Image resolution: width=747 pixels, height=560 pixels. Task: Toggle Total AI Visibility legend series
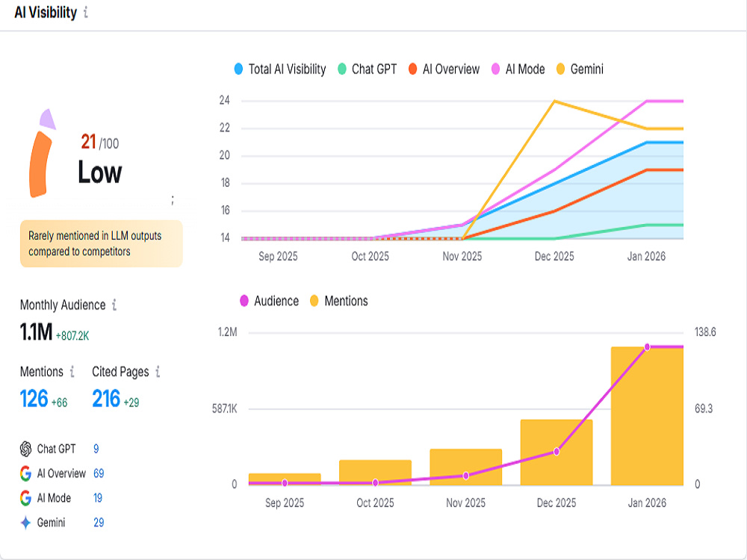[x=280, y=69]
